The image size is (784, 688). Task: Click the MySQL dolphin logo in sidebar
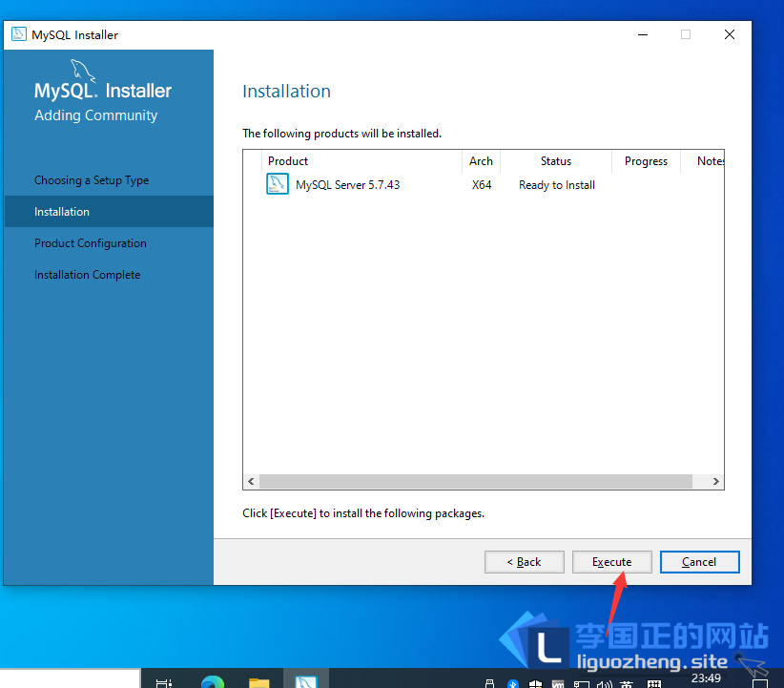point(83,72)
